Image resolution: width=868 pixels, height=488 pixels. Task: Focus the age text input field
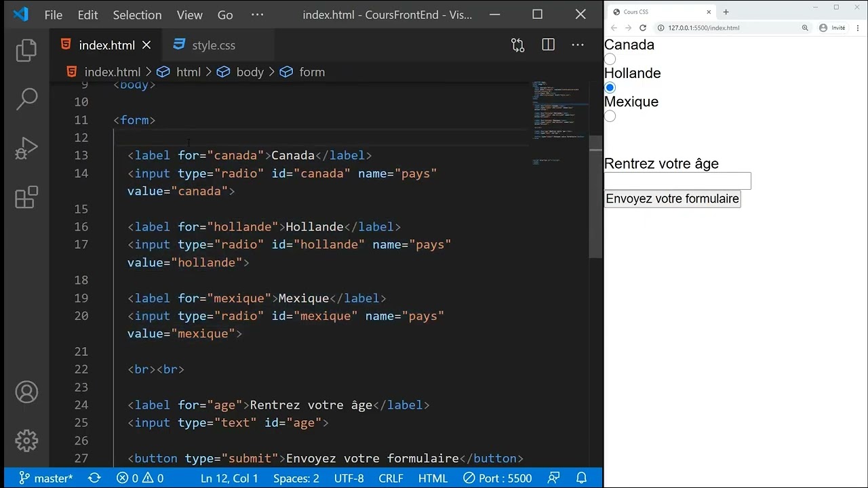click(677, 181)
